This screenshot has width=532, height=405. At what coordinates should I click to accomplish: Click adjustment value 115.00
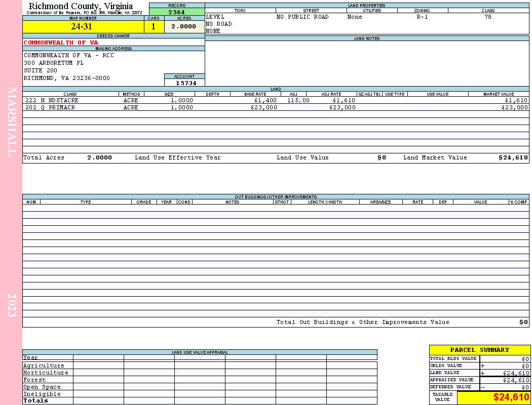click(298, 100)
